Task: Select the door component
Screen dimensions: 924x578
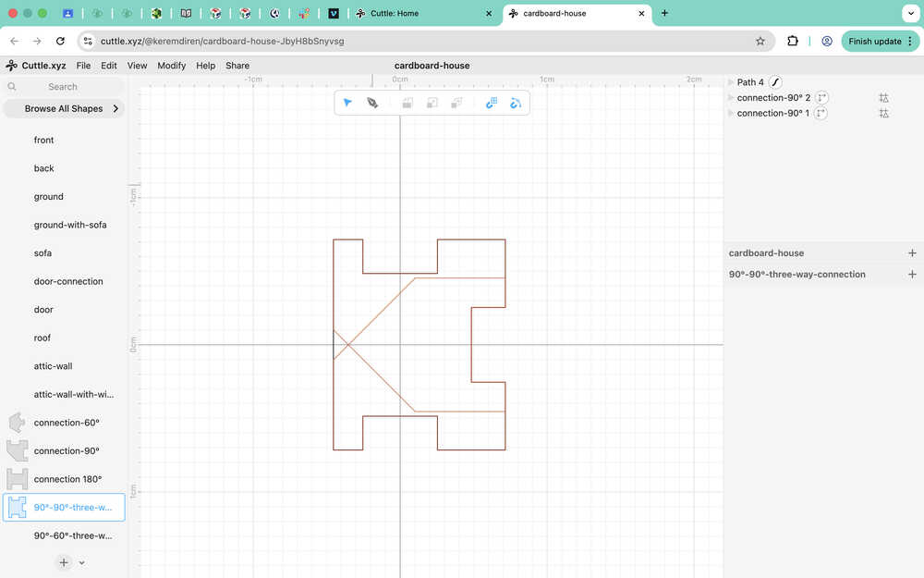Action: point(43,310)
